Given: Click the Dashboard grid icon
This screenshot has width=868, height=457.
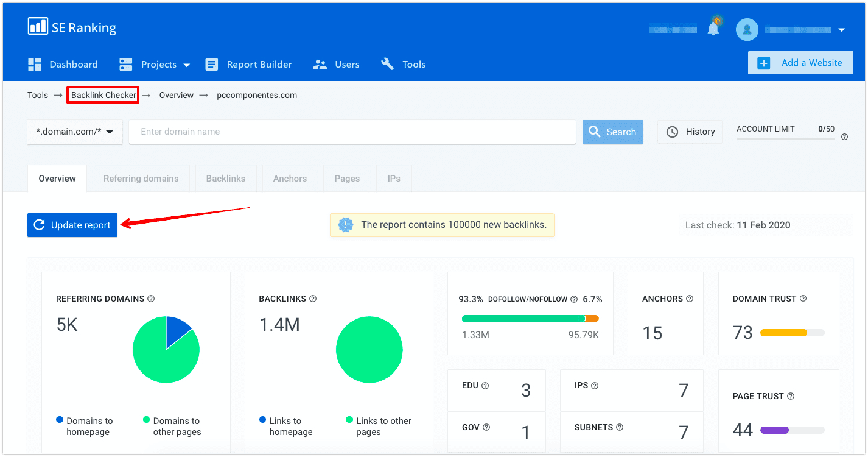Looking at the screenshot, I should 35,65.
